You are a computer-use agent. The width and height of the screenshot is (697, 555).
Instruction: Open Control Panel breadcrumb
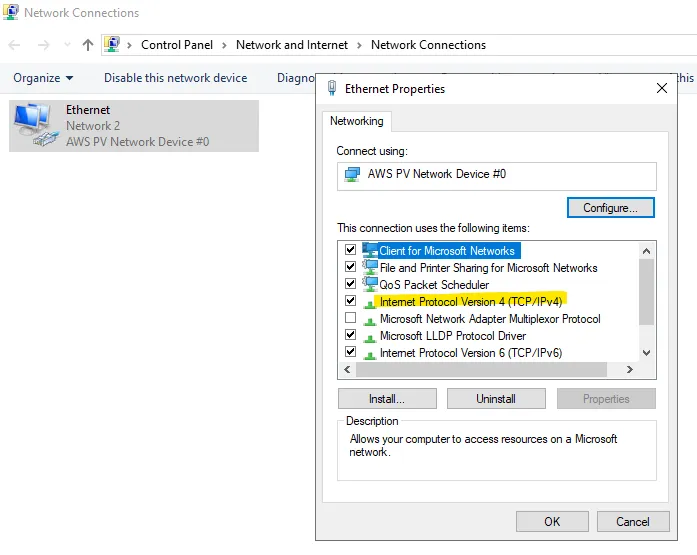(x=177, y=45)
